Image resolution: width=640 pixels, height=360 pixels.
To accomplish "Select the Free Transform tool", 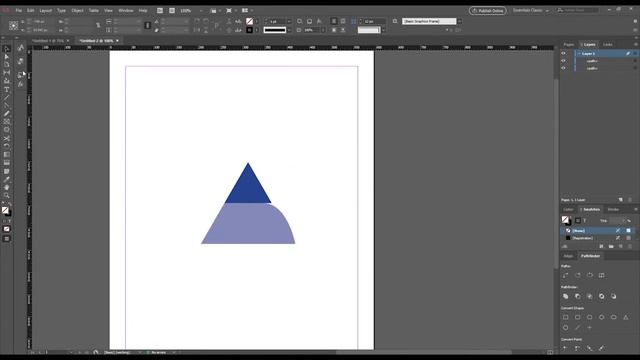I will coord(7,147).
